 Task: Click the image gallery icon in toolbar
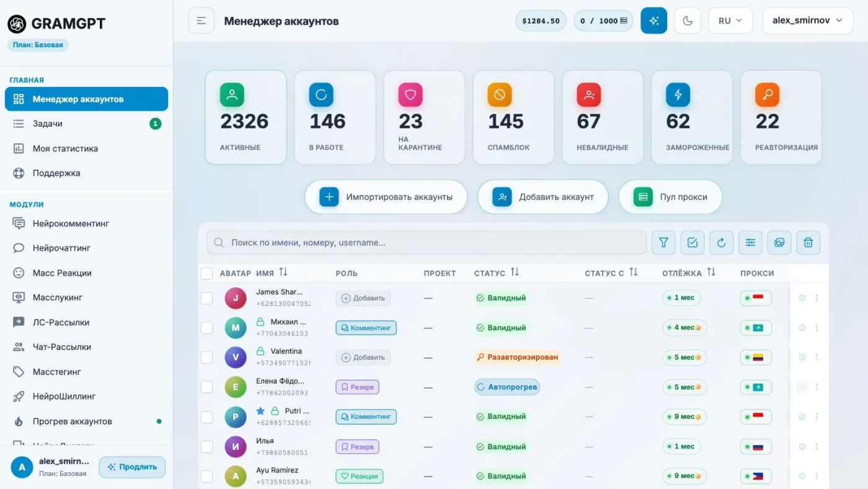(779, 243)
